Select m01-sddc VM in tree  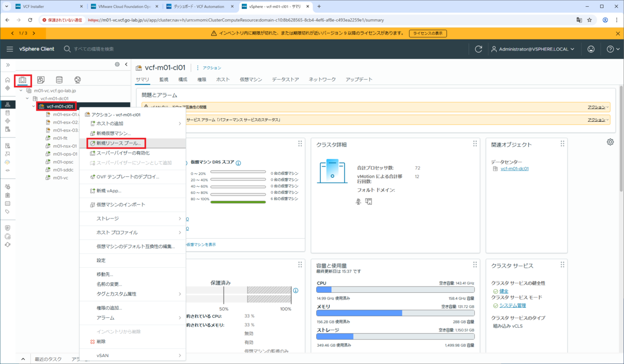(x=63, y=170)
